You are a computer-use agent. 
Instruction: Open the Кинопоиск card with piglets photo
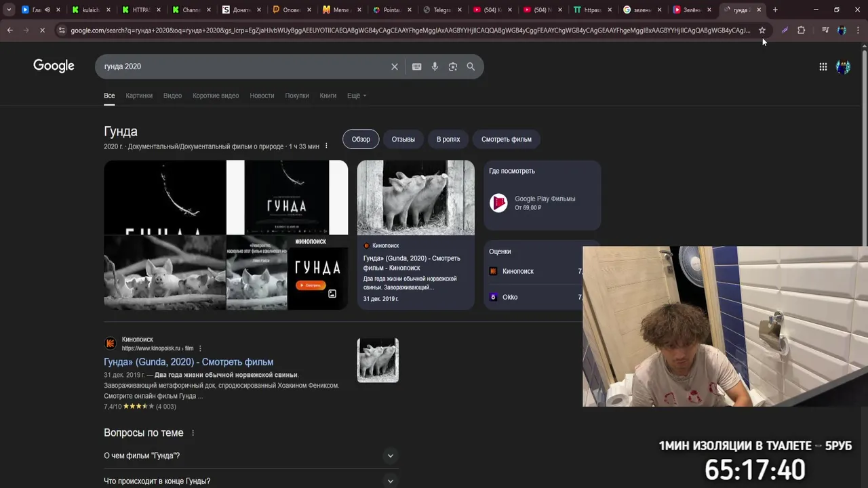click(416, 235)
